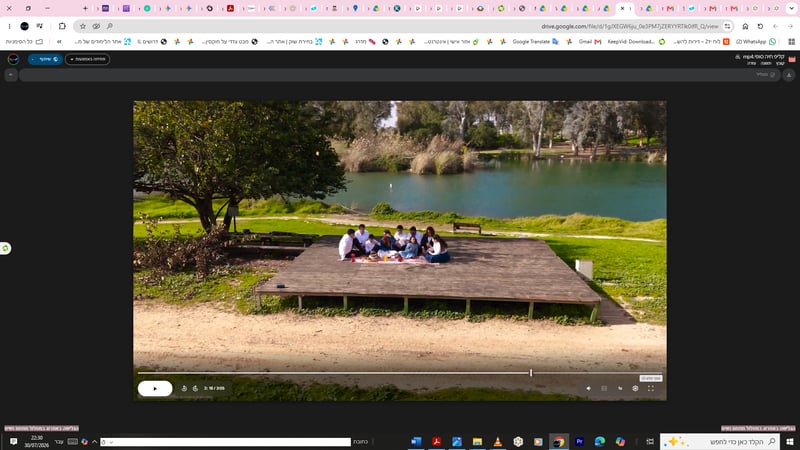The image size is (800, 450).
Task: Open the video player settings gear
Action: (635, 389)
